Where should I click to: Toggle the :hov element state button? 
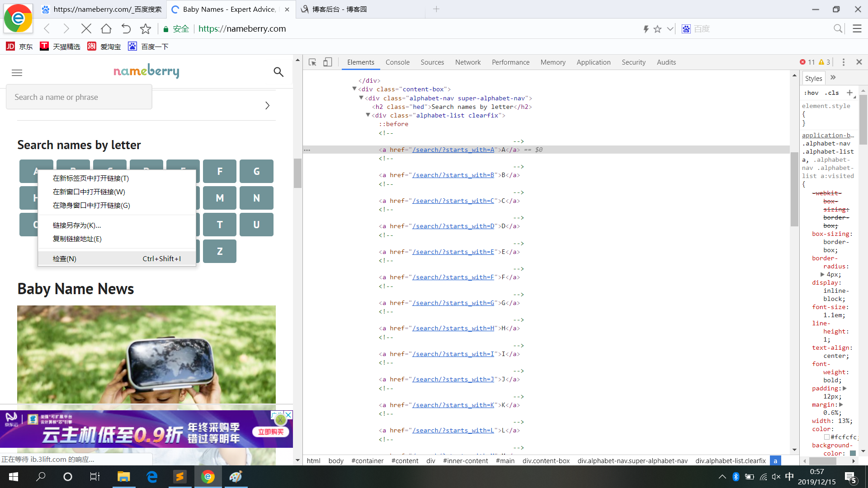click(x=811, y=93)
